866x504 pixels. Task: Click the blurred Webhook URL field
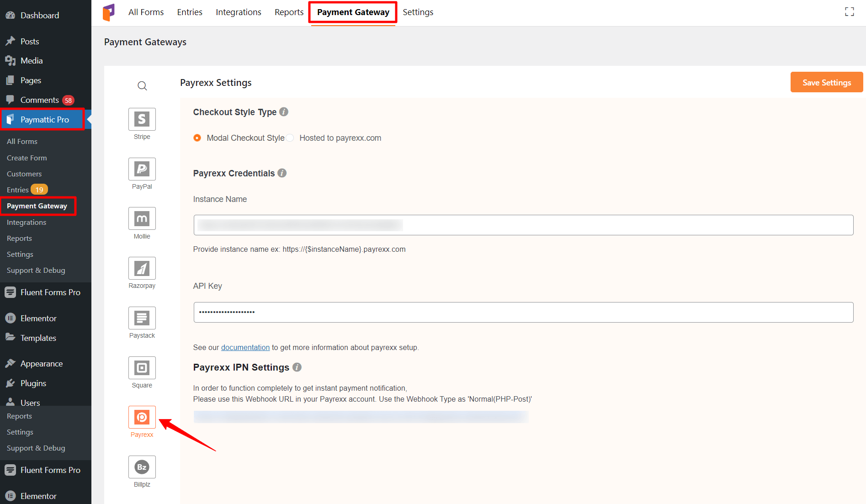click(361, 417)
